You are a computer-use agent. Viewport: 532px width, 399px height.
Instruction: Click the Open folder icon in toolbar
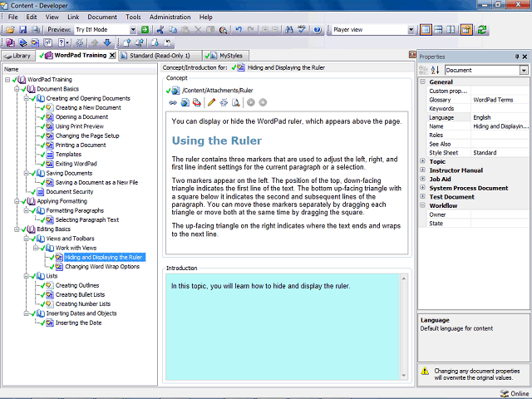click(x=10, y=30)
